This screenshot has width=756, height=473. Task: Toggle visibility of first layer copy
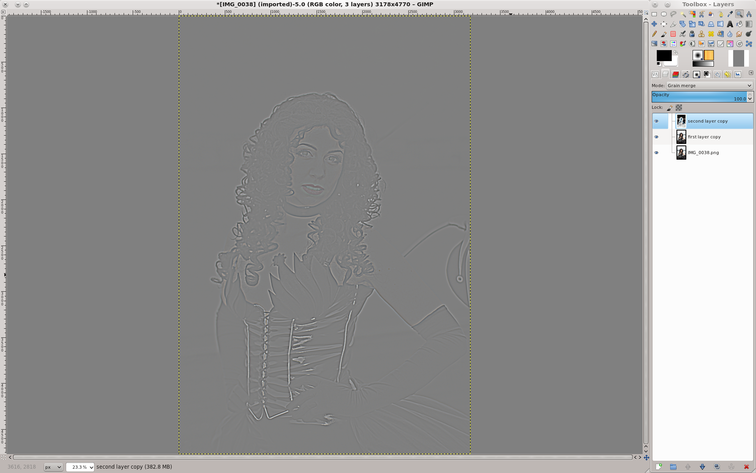tap(657, 137)
